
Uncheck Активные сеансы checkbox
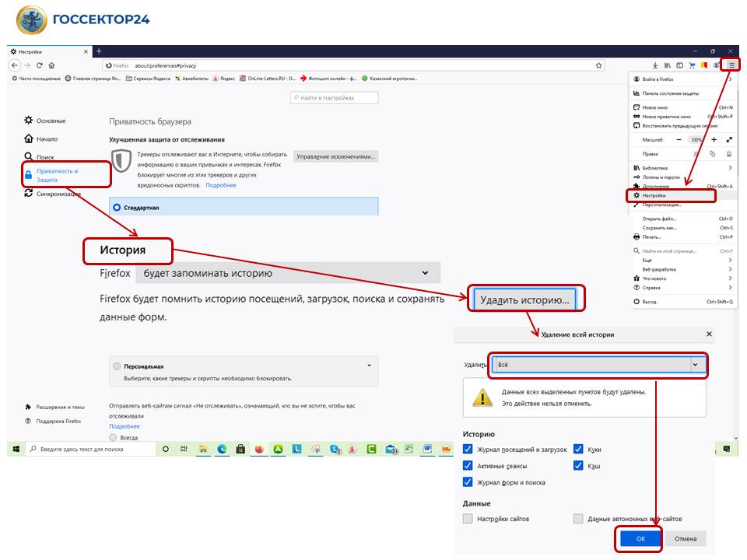pyautogui.click(x=468, y=465)
